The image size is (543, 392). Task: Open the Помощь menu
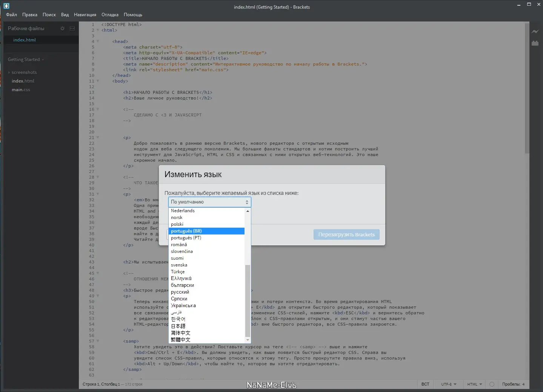coord(133,15)
